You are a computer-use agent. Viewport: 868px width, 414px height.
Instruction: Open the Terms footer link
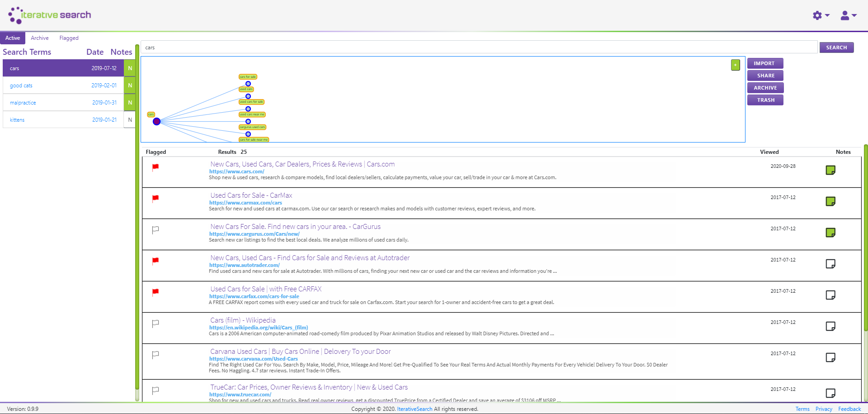(x=802, y=409)
